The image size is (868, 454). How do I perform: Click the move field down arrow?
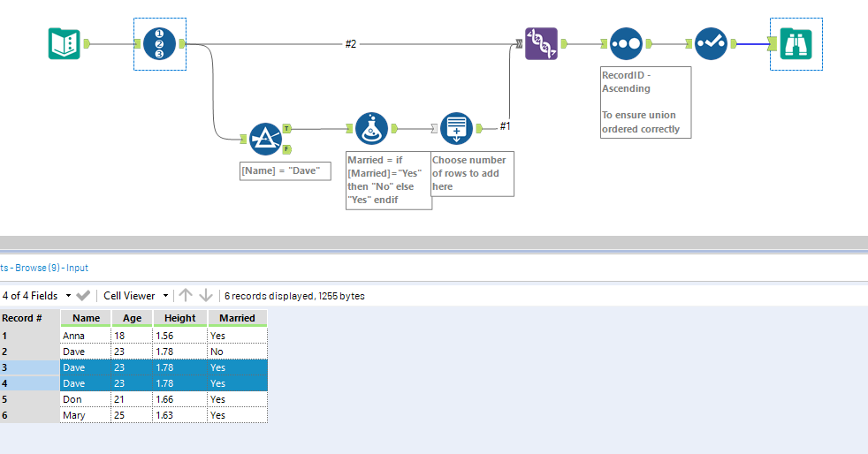tap(206, 295)
